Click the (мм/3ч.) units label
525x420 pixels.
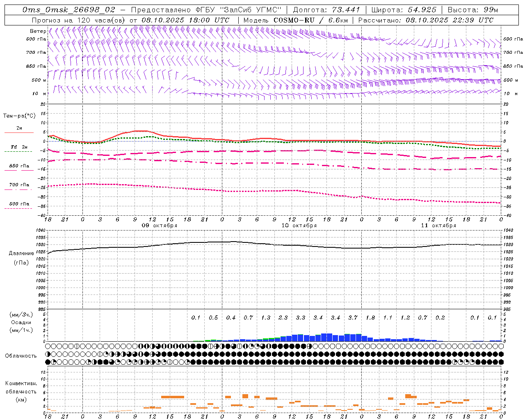pyautogui.click(x=21, y=315)
